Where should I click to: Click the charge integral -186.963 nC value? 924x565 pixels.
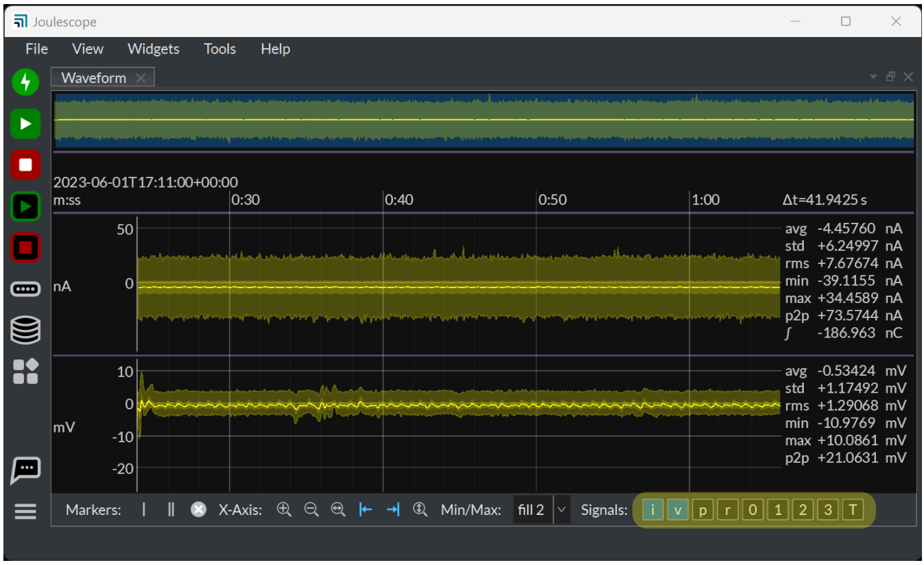coord(844,333)
